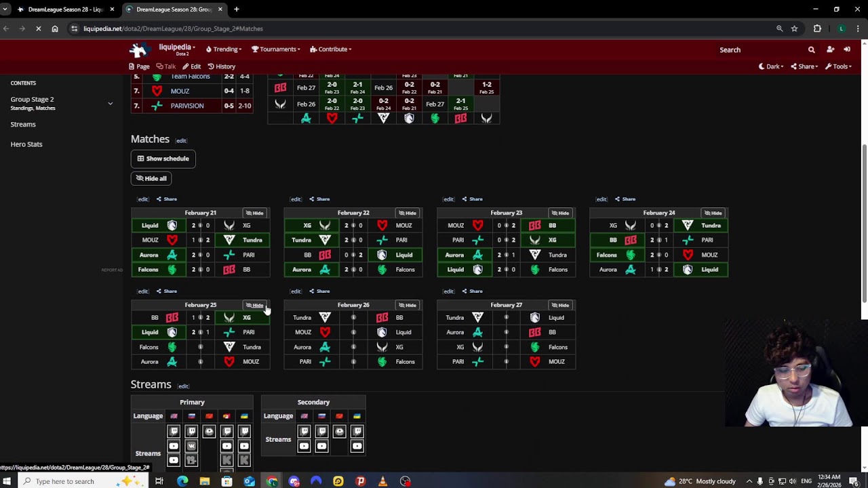
Task: Open the Tournaments dropdown menu
Action: pyautogui.click(x=275, y=49)
